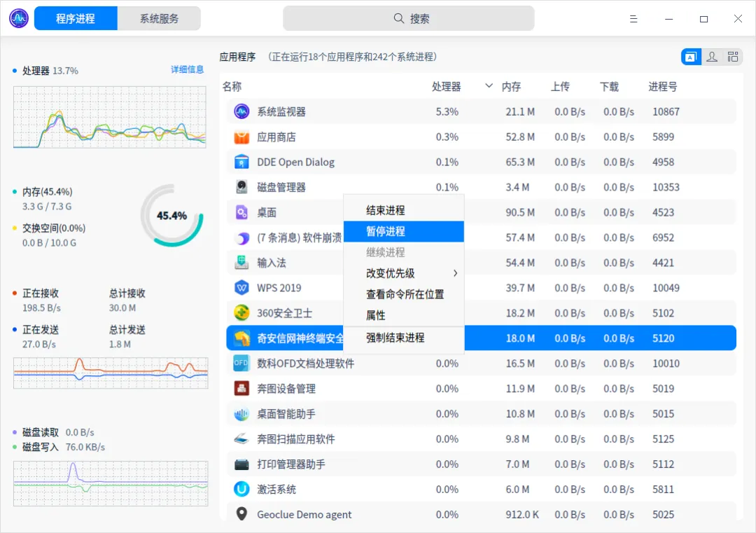Show only applications view toggle
Image resolution: width=756 pixels, height=533 pixels.
point(691,57)
